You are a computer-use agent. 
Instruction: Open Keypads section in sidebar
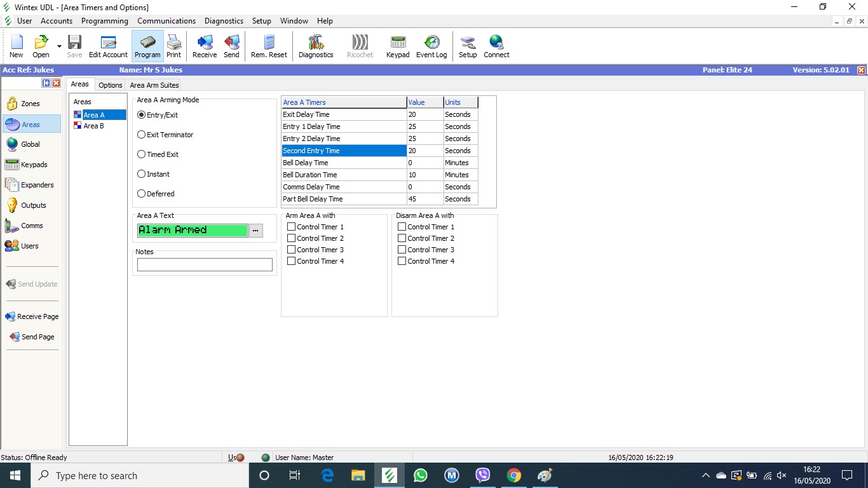31,165
